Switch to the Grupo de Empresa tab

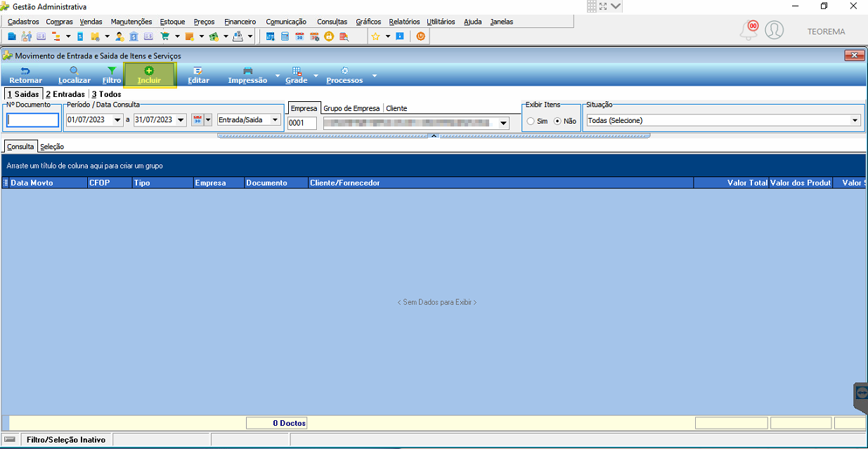coord(351,108)
